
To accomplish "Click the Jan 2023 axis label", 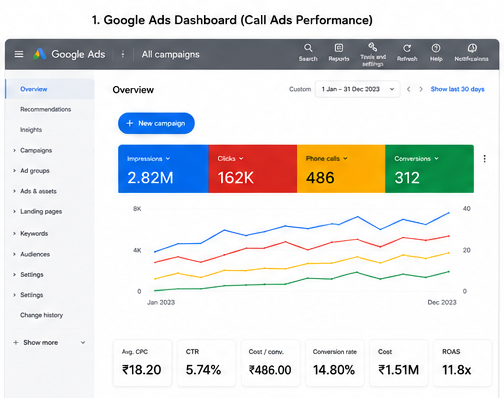I will point(161,302).
